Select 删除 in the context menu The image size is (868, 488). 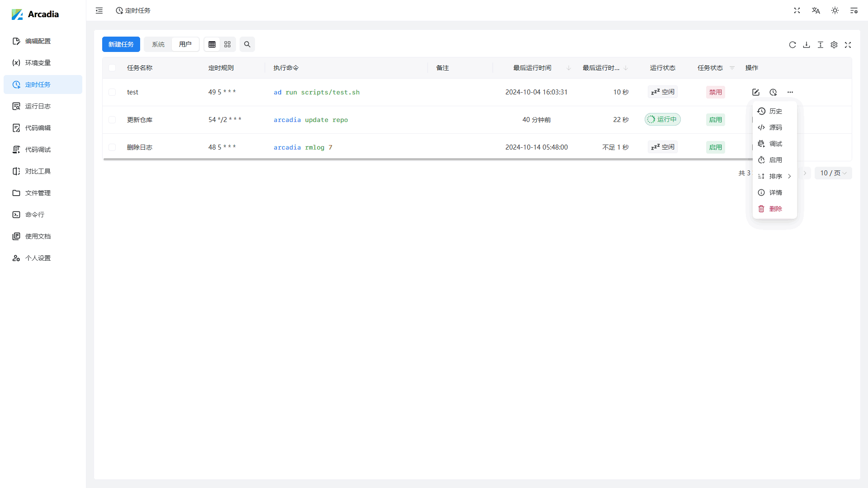coord(775,209)
